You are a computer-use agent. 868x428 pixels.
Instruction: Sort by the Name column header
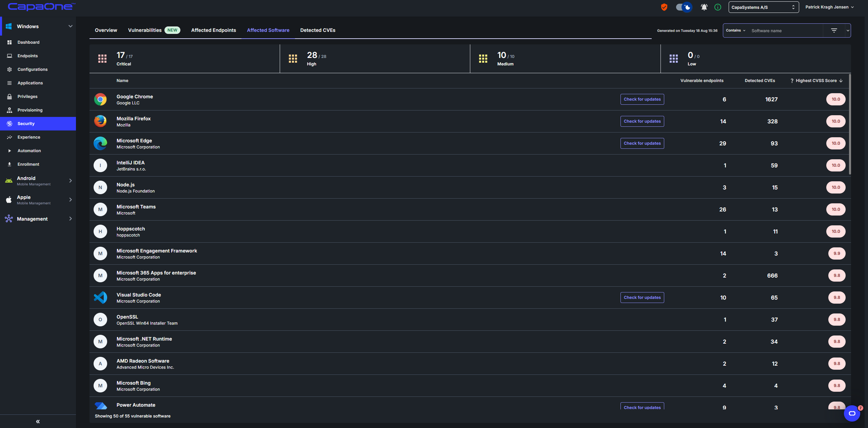122,81
